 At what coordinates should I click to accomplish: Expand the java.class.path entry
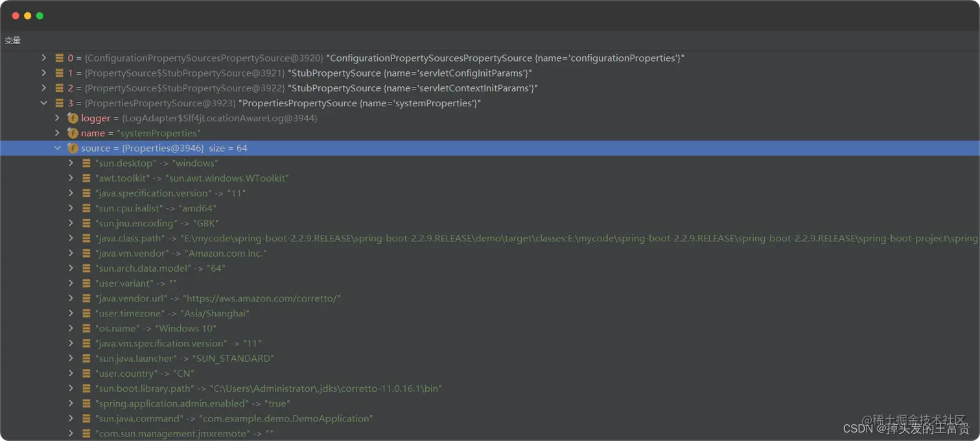71,238
